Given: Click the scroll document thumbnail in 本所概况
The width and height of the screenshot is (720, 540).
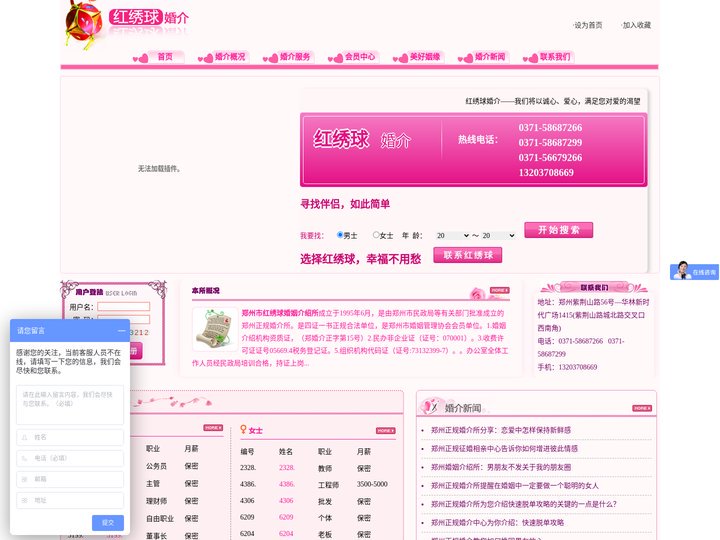Looking at the screenshot, I should point(214,329).
